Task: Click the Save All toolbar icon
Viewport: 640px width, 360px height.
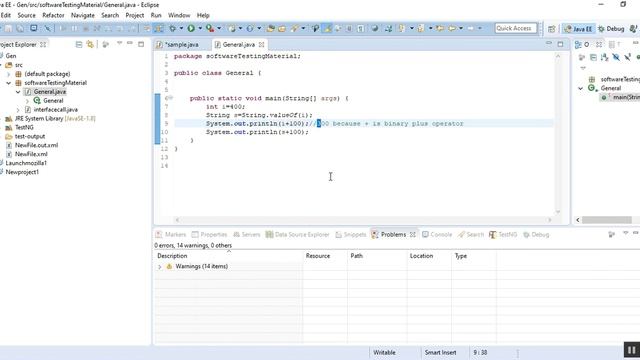Action: (x=20, y=28)
